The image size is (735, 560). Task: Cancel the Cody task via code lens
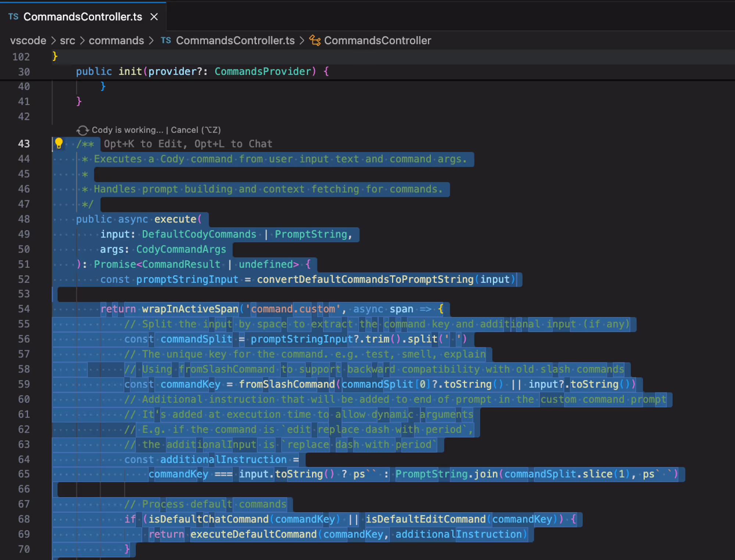point(196,130)
